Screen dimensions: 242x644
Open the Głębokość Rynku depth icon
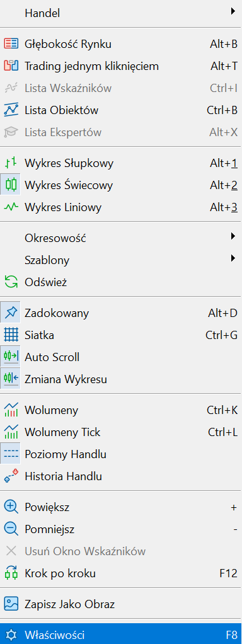tap(11, 43)
